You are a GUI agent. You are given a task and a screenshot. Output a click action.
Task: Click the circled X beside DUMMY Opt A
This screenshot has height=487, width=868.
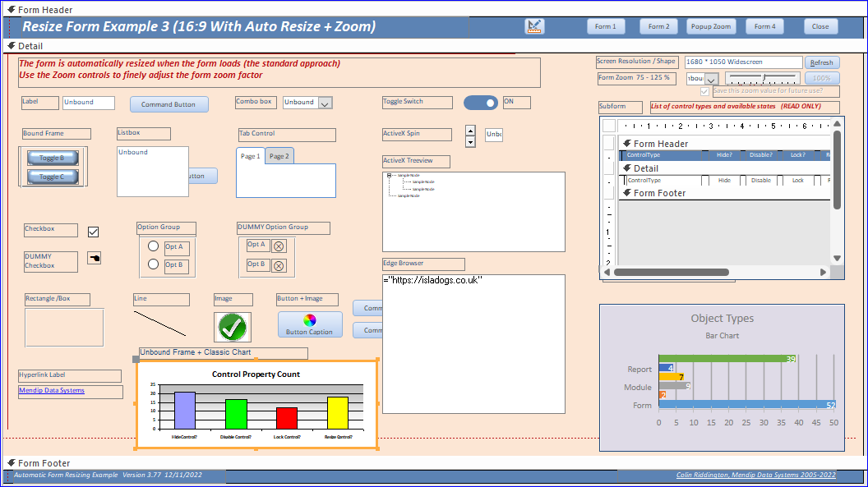(x=279, y=246)
